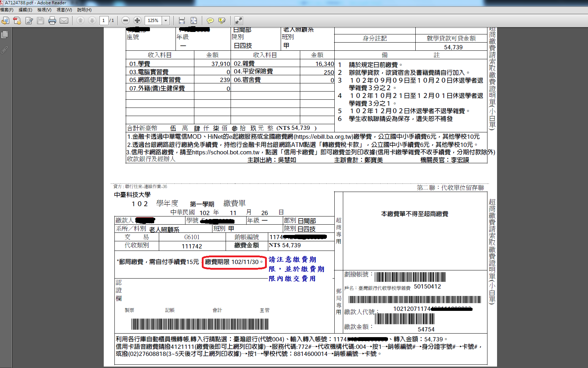Click the barcode below the 認證欄 section
The image size is (588, 368).
(200, 324)
